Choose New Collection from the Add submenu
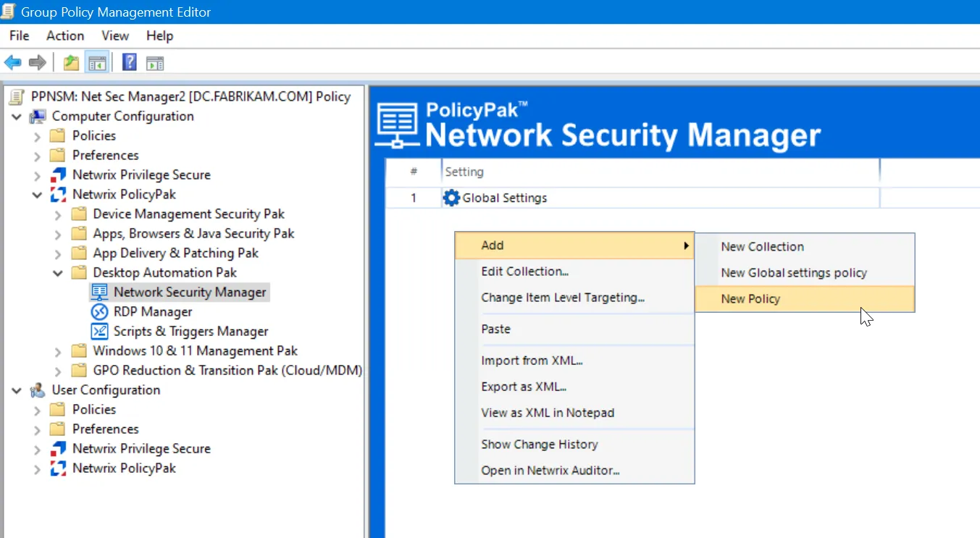 805,246
